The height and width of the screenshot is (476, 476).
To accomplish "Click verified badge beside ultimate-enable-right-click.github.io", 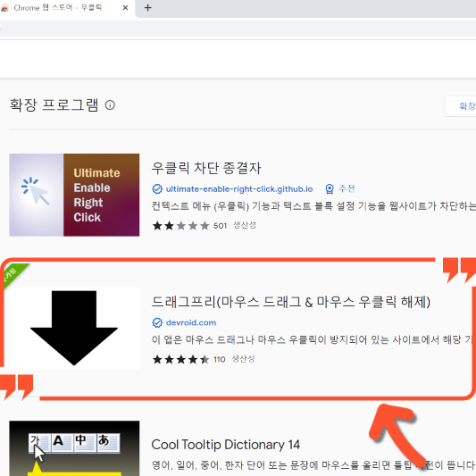I will click(x=157, y=189).
